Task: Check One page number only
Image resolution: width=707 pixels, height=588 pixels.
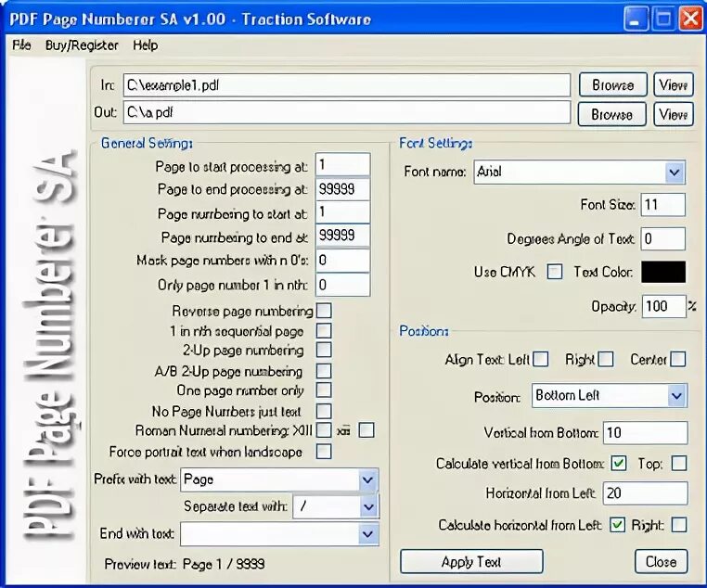Action: click(x=324, y=390)
